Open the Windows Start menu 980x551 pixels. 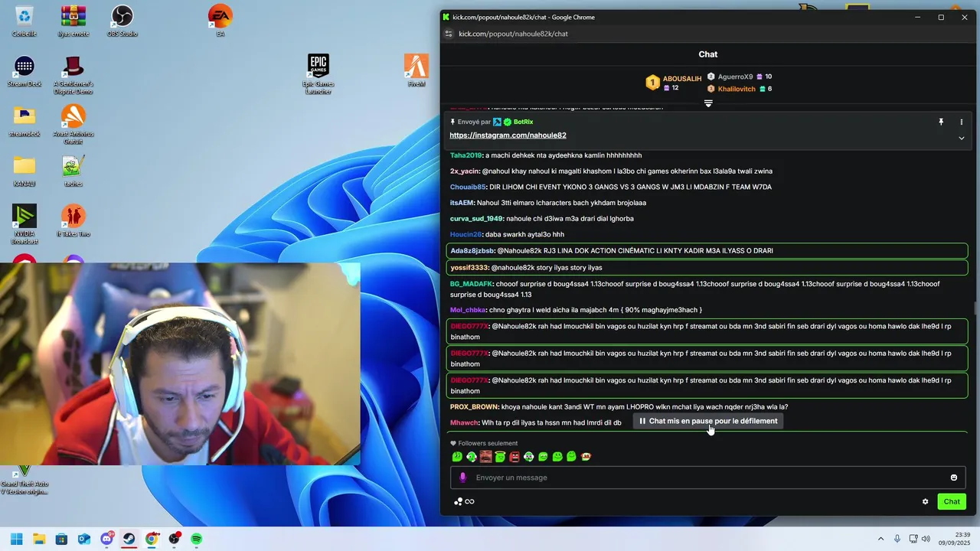tap(16, 539)
